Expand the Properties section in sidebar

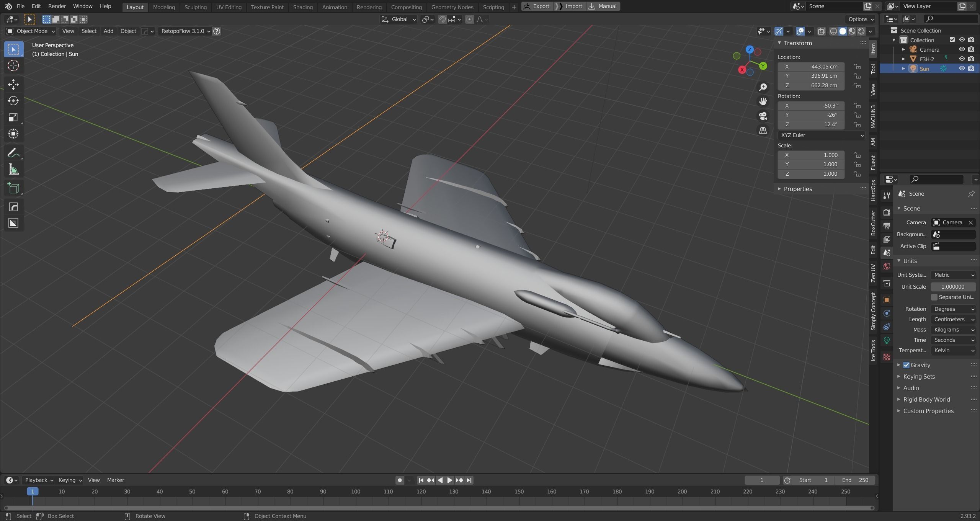[798, 189]
